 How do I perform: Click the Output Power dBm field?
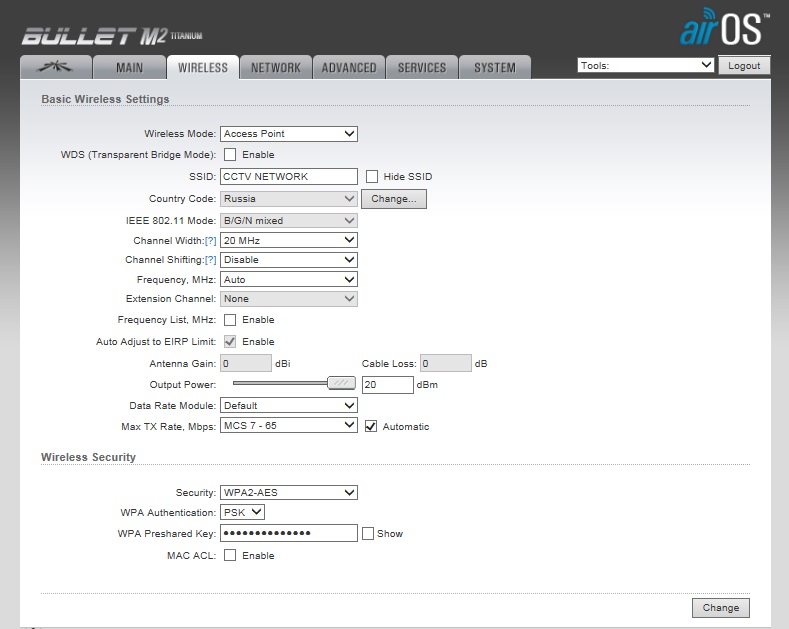388,385
